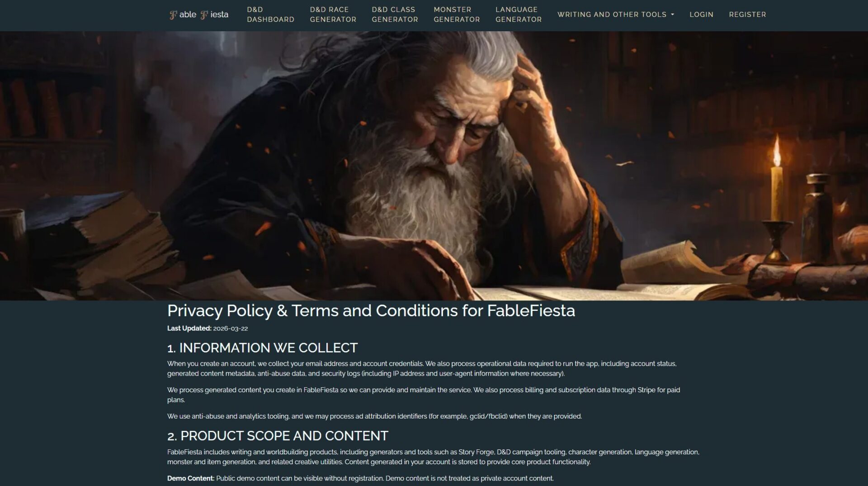The height and width of the screenshot is (486, 868).
Task: Click the Privacy Policy & Terms page title
Action: (371, 311)
